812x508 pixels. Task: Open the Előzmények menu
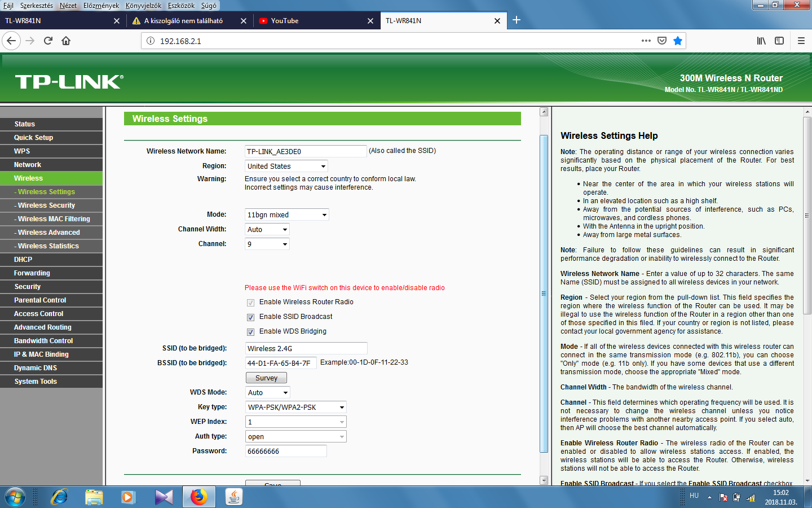click(x=101, y=6)
